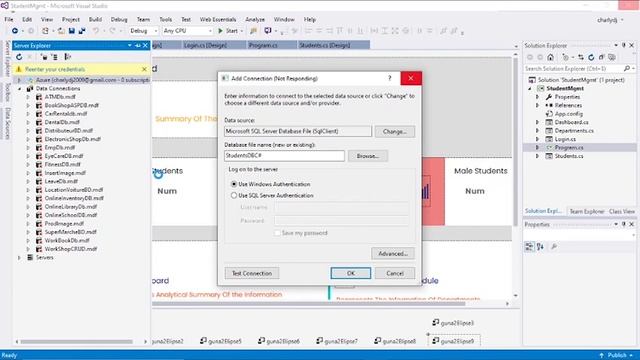Expand the Servers node in Server Explorer
This screenshot has width=640, height=360.
click(19, 258)
